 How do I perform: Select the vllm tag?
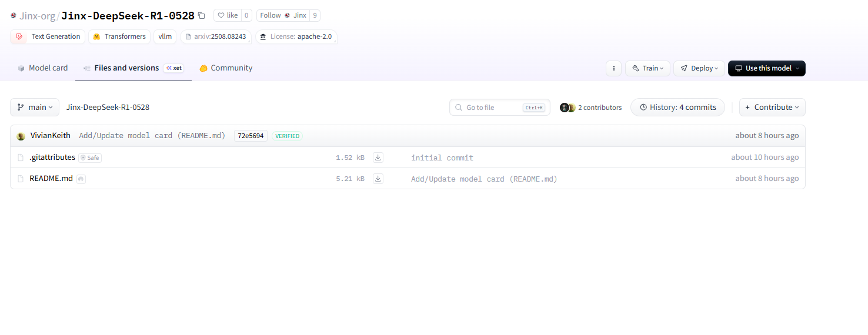click(x=165, y=36)
